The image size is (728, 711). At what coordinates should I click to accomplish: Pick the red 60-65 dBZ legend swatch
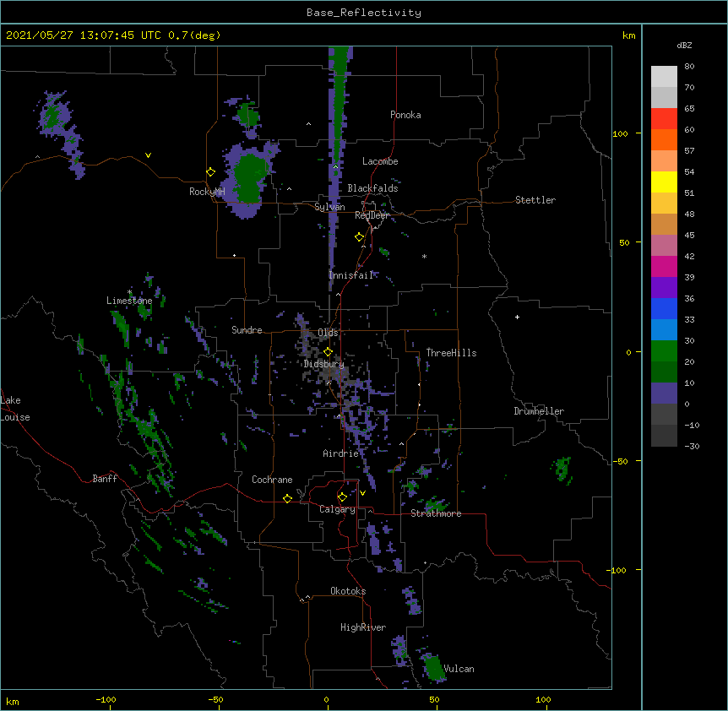664,118
